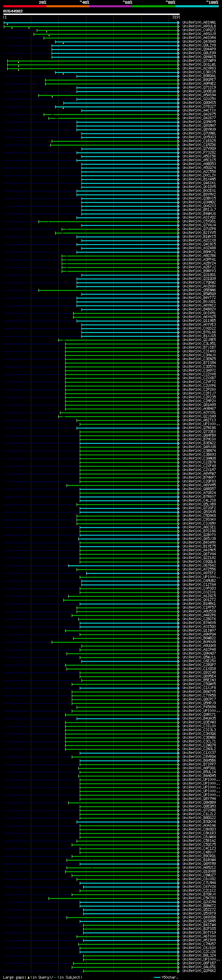The width and height of the screenshot is (222, 980).
Task: Select the UniRef100_C6YV26 label
Action: 199,886
